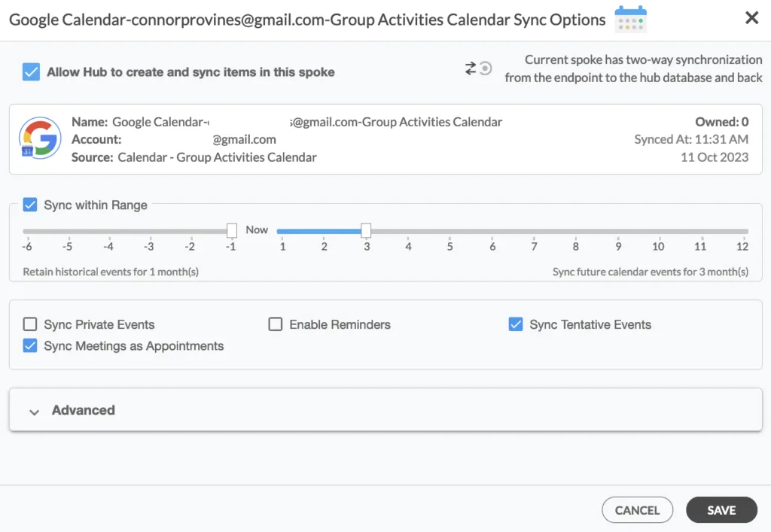This screenshot has width=771, height=532.
Task: Click the CANCEL button
Action: 637,510
